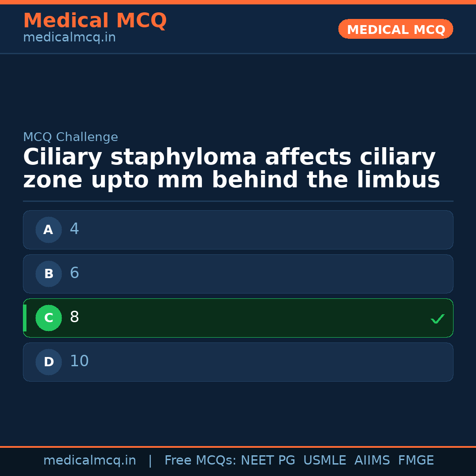Click the ciliary staphyloma question text
476x476 pixels.
tap(231, 169)
